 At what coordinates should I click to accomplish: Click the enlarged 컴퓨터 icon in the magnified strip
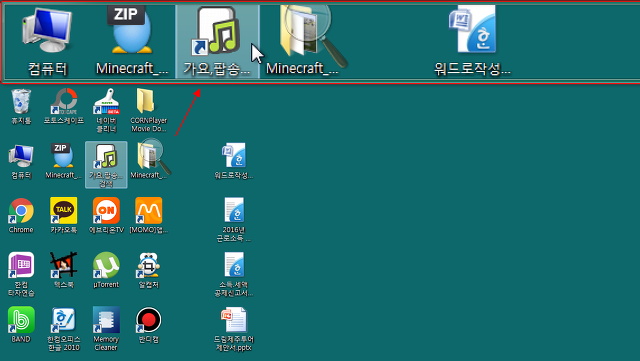pos(47,41)
